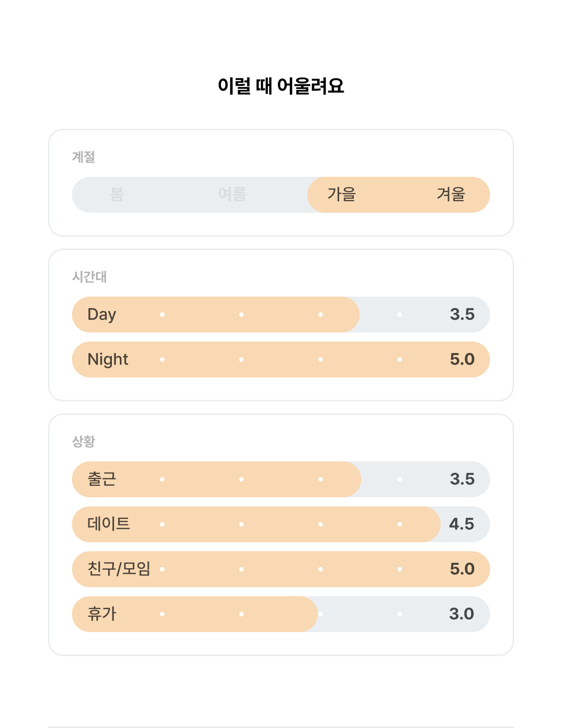The image size is (562, 728).
Task: Select the 여름 season segment
Action: [x=232, y=195]
